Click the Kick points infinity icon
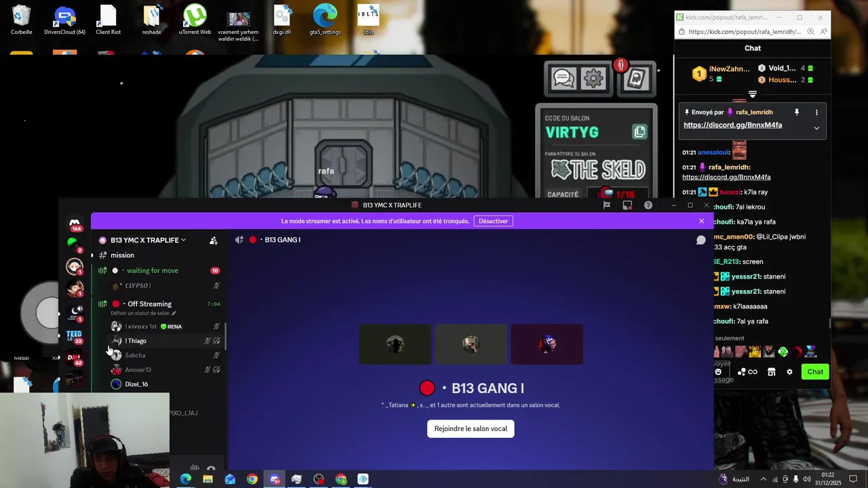The height and width of the screenshot is (488, 868). pos(753,371)
